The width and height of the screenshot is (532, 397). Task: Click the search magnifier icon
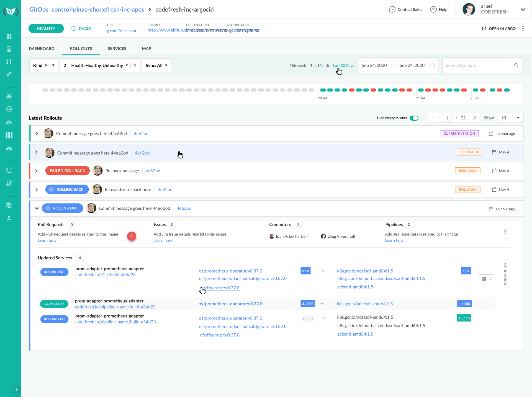point(516,65)
